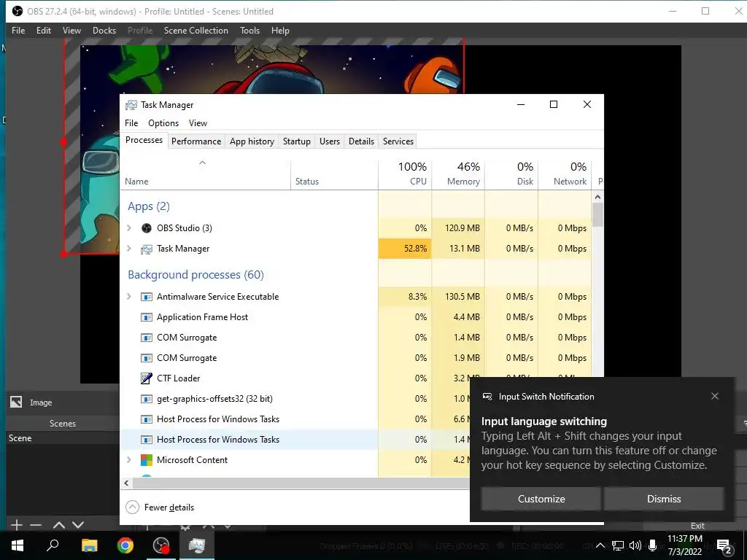Switch to the Startup tab

click(x=296, y=141)
